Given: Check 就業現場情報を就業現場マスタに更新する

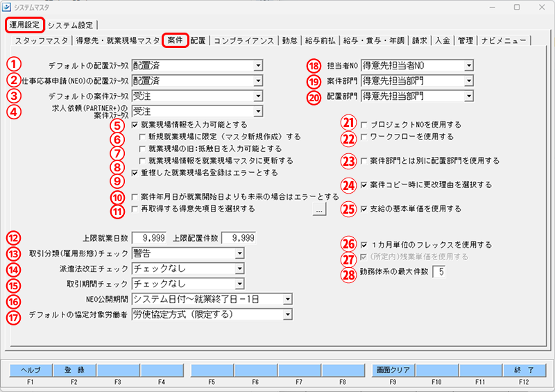Looking at the screenshot, I should (x=142, y=161).
